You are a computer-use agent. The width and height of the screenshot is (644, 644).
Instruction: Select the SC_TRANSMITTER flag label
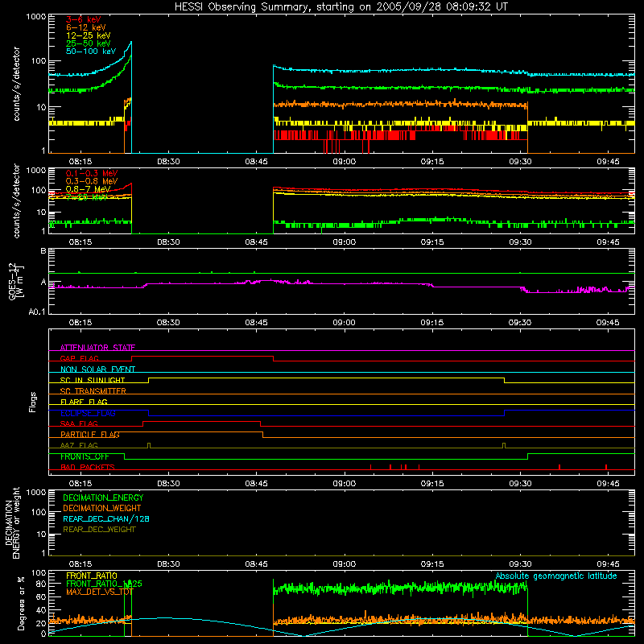(x=93, y=391)
